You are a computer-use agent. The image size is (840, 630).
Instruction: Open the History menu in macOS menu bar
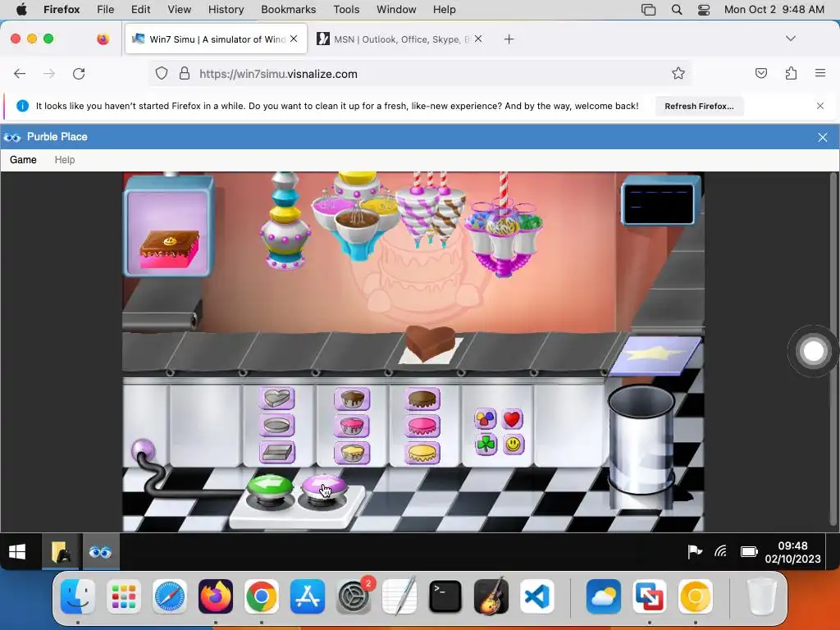(x=226, y=9)
